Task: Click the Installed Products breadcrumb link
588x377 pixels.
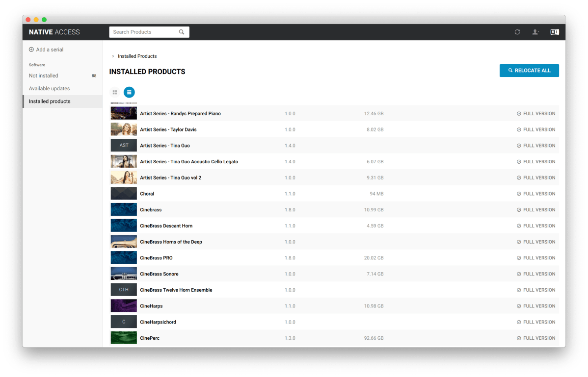Action: coord(137,56)
